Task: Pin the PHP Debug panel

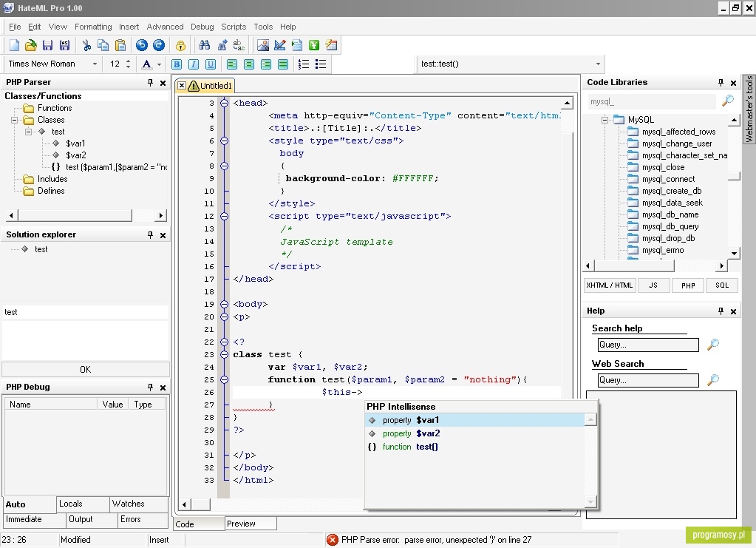Action: coord(151,388)
